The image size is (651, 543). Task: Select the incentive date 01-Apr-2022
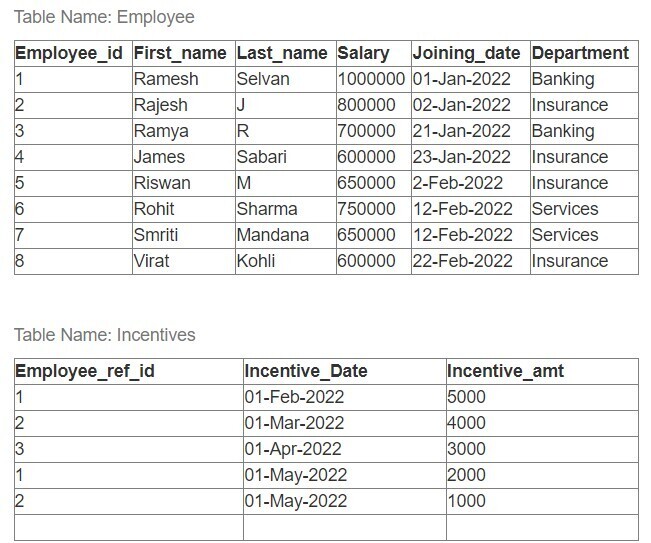pyautogui.click(x=293, y=449)
